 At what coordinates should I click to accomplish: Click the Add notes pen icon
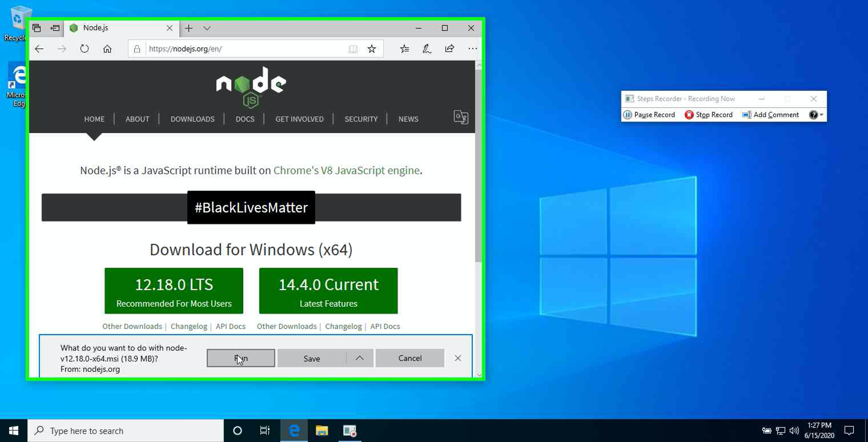tap(427, 49)
